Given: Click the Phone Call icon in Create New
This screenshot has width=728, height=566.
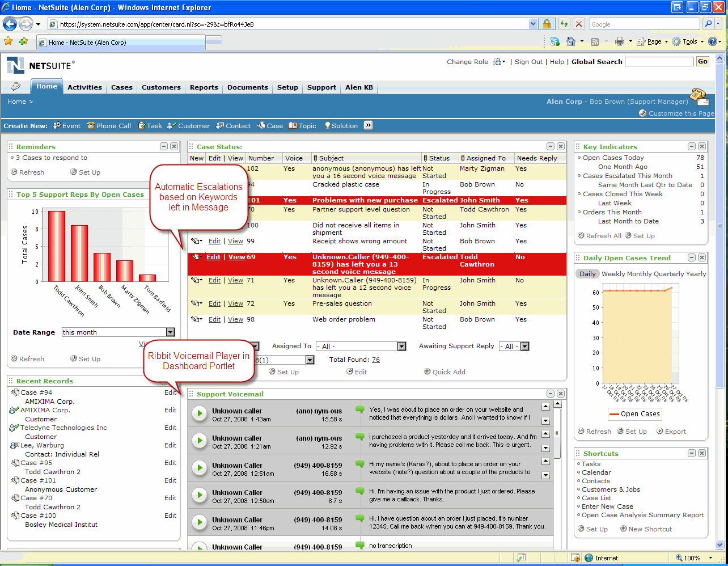Looking at the screenshot, I should pos(91,125).
